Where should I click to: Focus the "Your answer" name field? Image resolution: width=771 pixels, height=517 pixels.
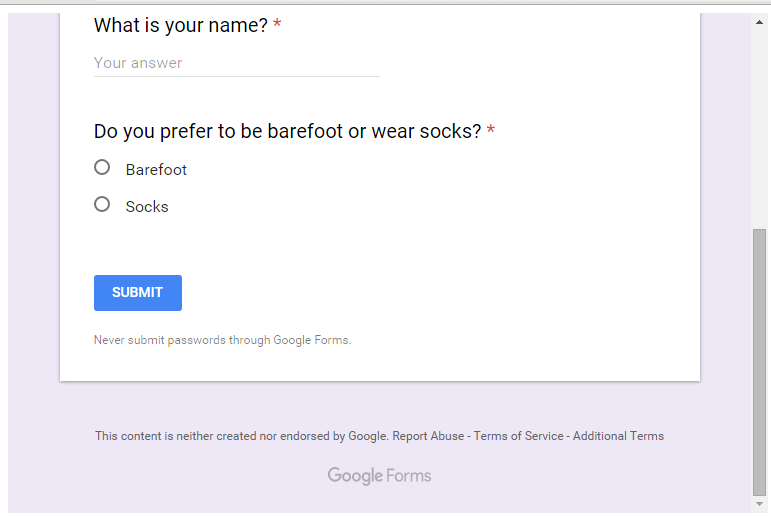[x=236, y=63]
